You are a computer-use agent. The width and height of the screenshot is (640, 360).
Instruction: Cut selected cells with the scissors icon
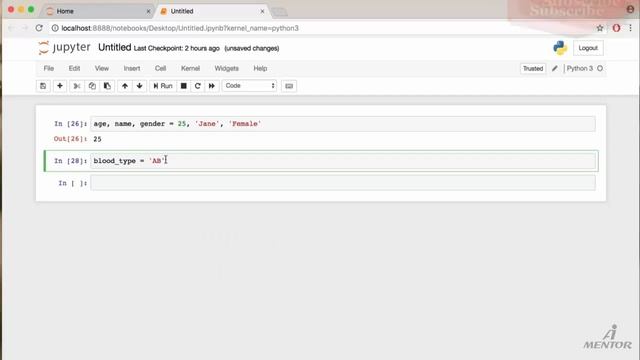[76, 86]
